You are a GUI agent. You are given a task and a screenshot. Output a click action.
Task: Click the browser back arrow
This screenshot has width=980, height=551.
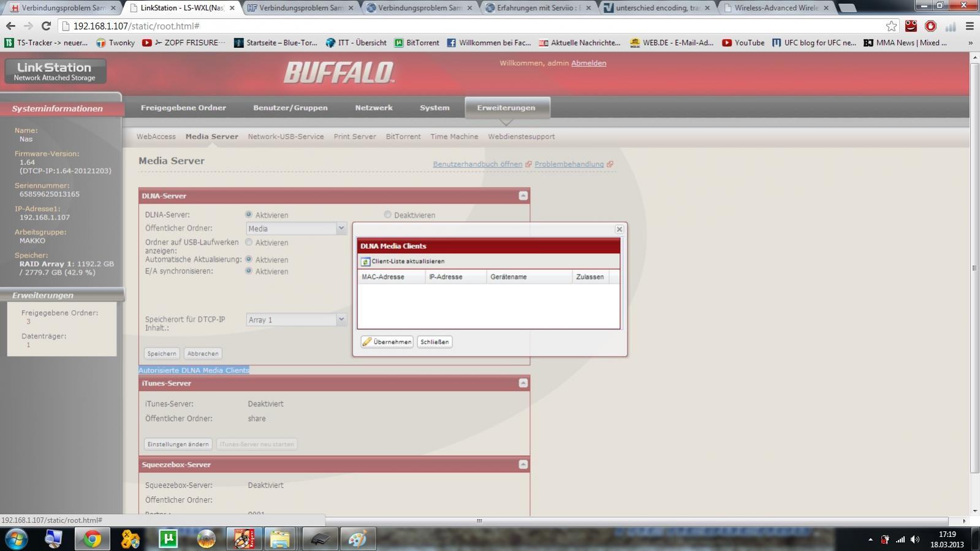tap(10, 26)
